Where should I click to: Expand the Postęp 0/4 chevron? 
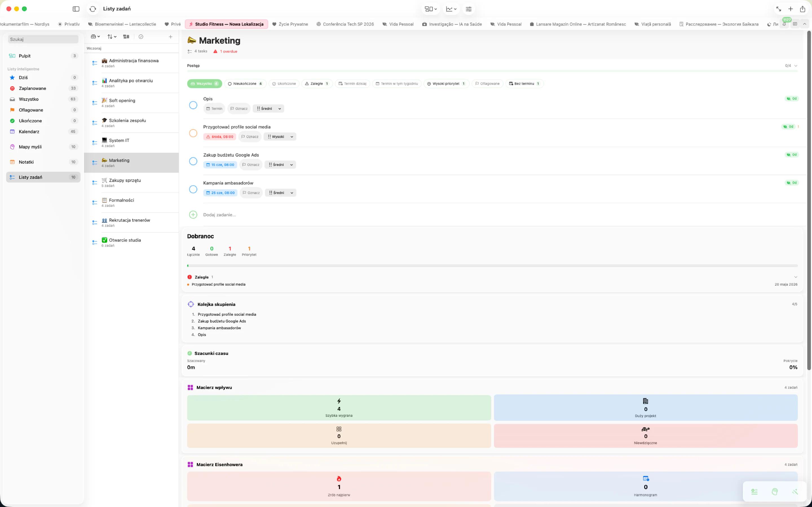click(x=796, y=66)
